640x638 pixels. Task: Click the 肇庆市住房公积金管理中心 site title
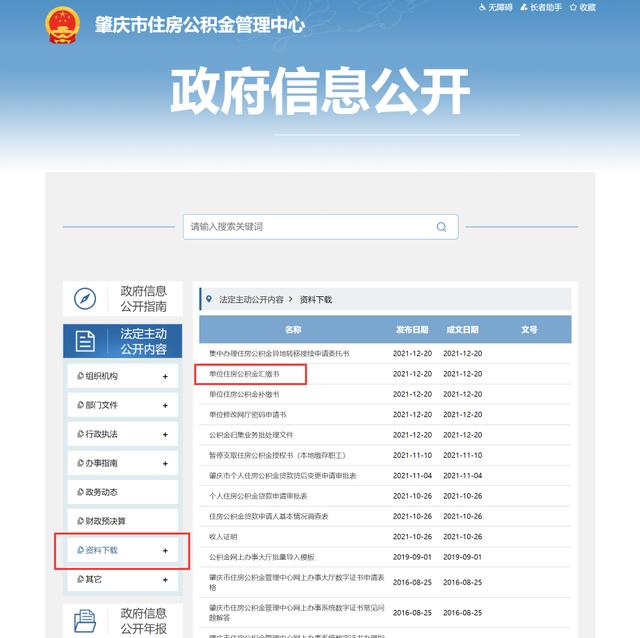coord(200,25)
